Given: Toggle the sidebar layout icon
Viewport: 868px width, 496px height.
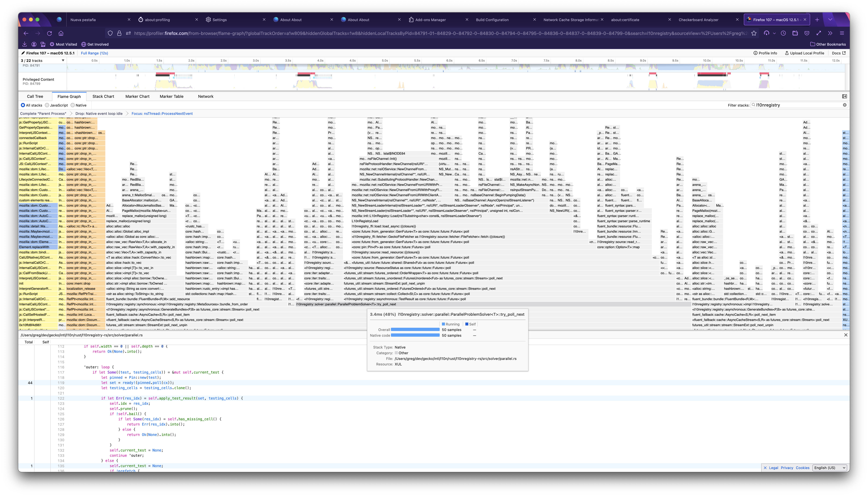Looking at the screenshot, I should (844, 96).
